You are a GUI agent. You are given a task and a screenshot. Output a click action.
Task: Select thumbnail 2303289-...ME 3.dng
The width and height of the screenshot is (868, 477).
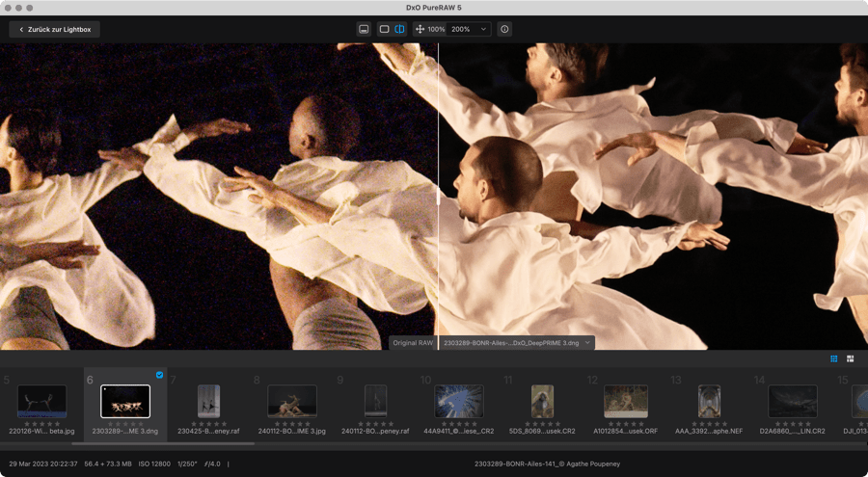click(x=125, y=401)
